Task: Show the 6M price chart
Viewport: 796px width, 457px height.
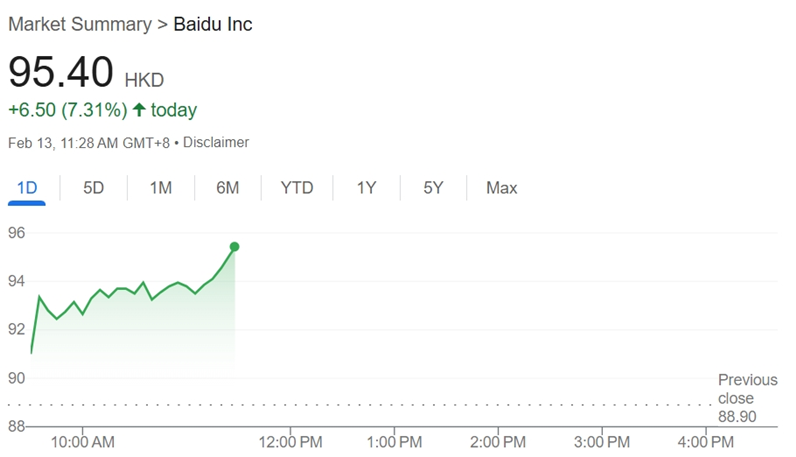Action: pos(227,188)
